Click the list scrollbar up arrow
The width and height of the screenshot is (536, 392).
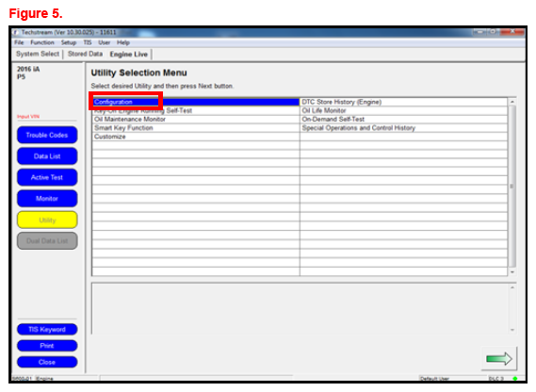pos(512,102)
